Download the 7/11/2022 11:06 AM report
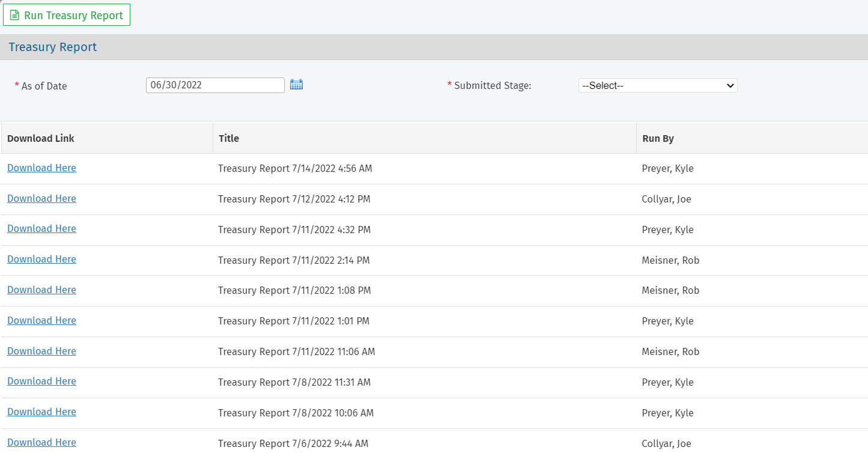Viewport: 868px width, 453px height. coord(41,351)
